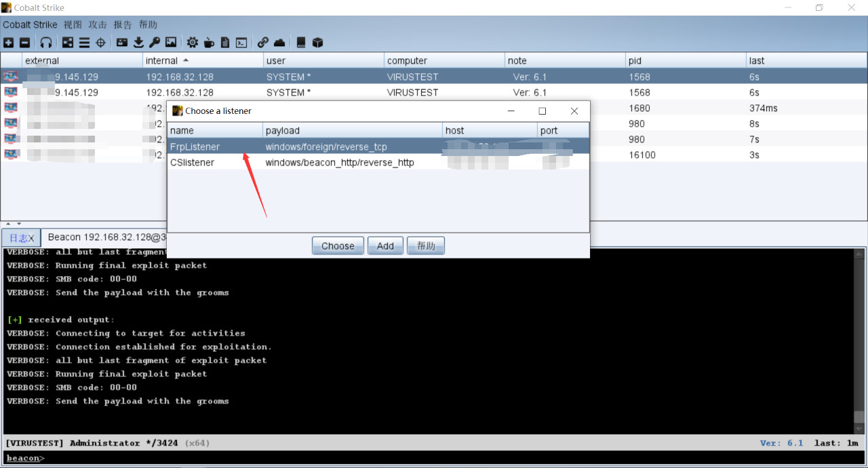Screen dimensions: 868x468
Task: Click beacon icon of the pid 16100 row
Action: [11, 155]
